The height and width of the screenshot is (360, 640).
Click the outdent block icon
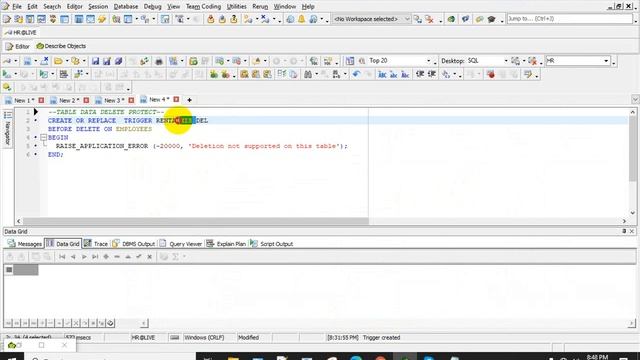pos(431,74)
